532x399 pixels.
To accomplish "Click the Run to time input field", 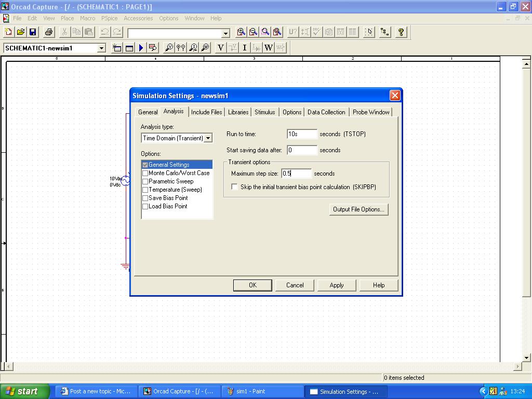I will 302,134.
